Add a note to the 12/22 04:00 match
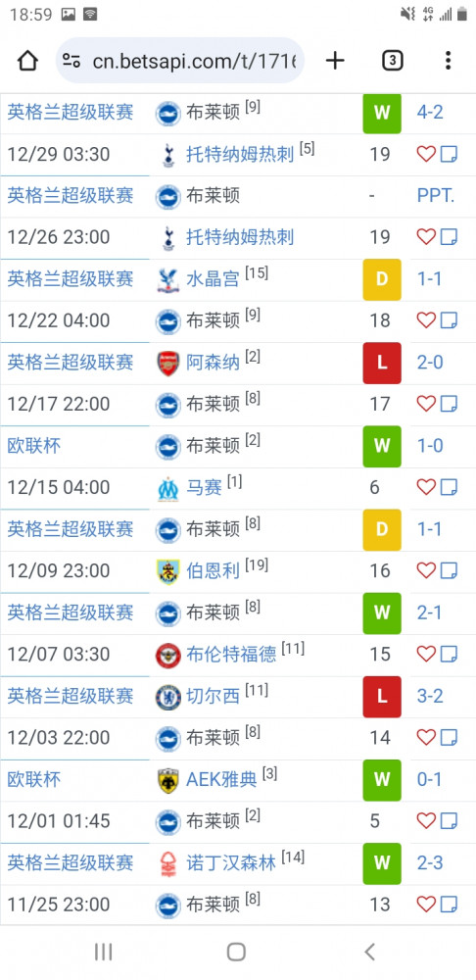Screen dimensions: 476x980 tap(449, 320)
